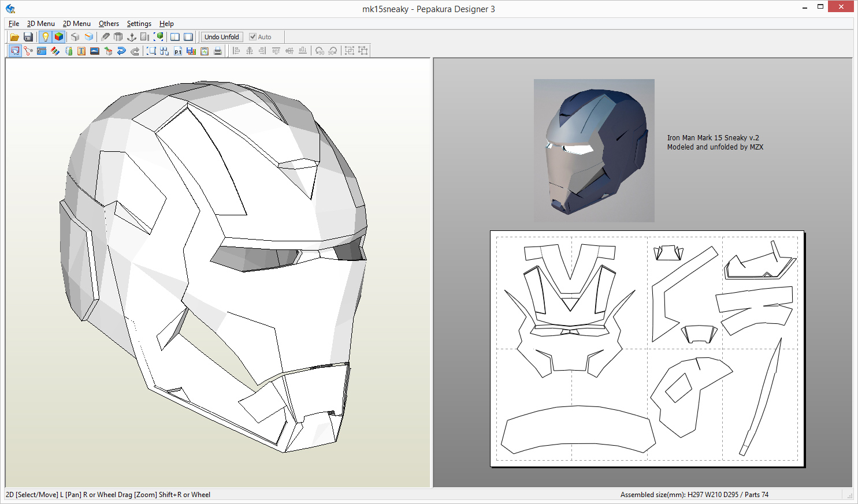The width and height of the screenshot is (858, 504).
Task: Switch to right split-view layout icon
Action: point(188,37)
